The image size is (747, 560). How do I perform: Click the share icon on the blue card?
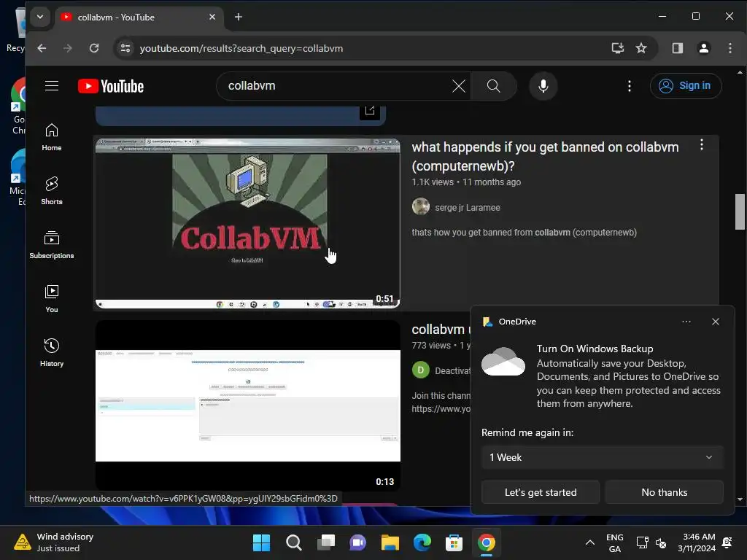click(370, 111)
